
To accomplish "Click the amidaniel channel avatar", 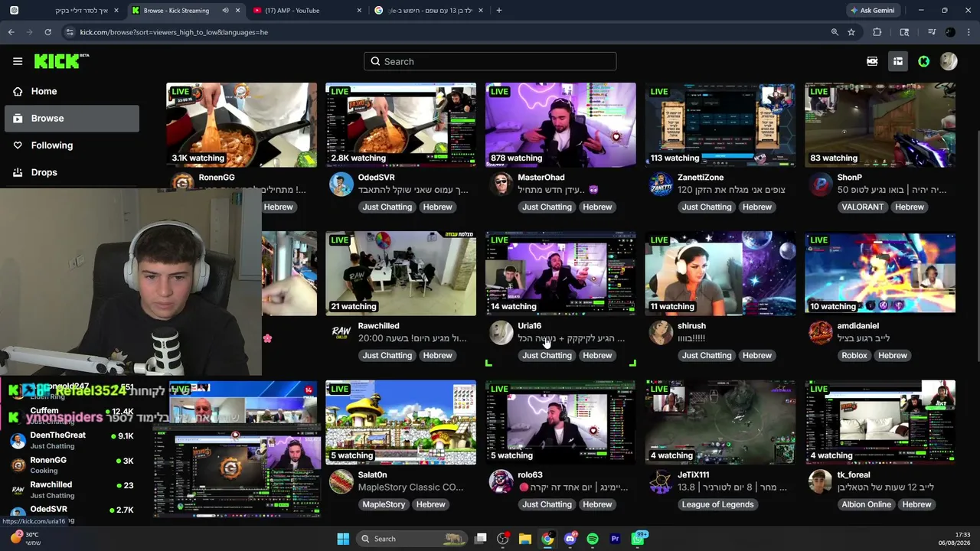I will pos(821,333).
